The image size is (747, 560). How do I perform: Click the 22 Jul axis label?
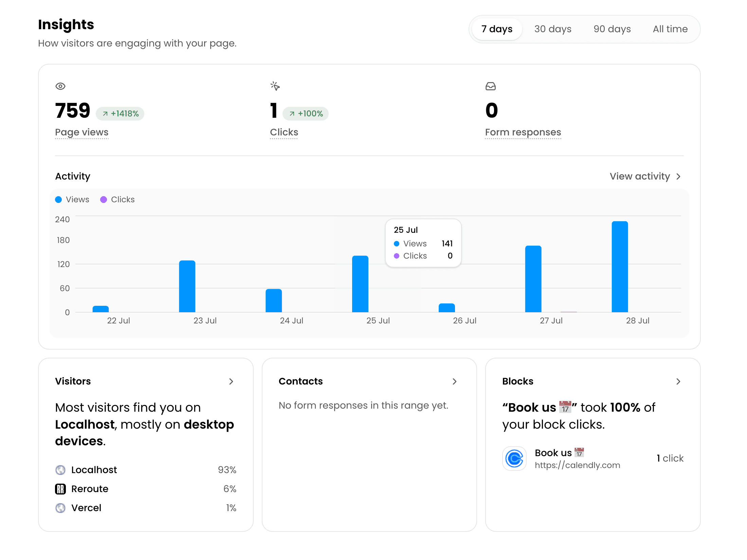(x=119, y=321)
